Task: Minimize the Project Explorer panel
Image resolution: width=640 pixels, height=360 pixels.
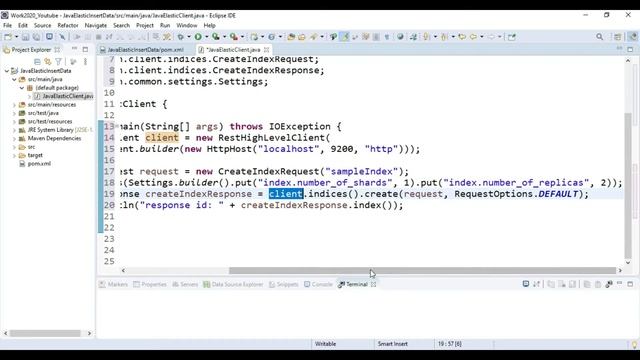Action: click(74, 49)
